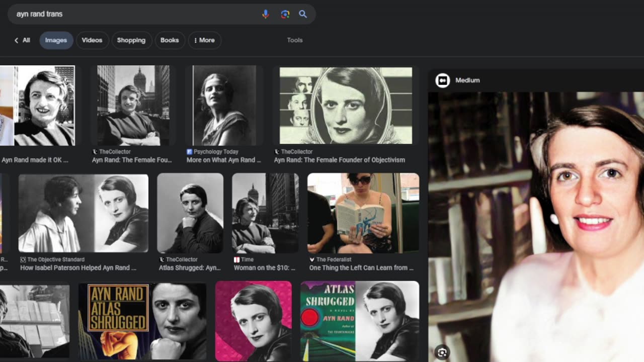Open Google Lens search by image
Screen dimensions: 644x362
285,14
